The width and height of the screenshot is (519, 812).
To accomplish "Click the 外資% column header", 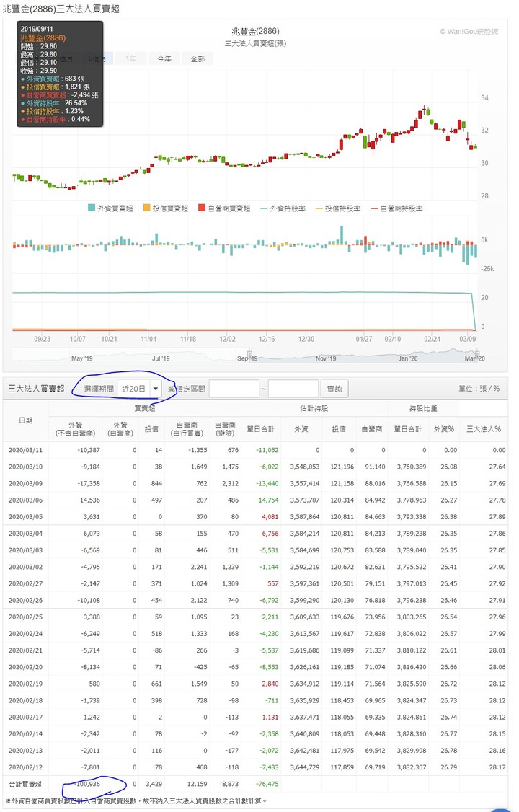I will [444, 429].
